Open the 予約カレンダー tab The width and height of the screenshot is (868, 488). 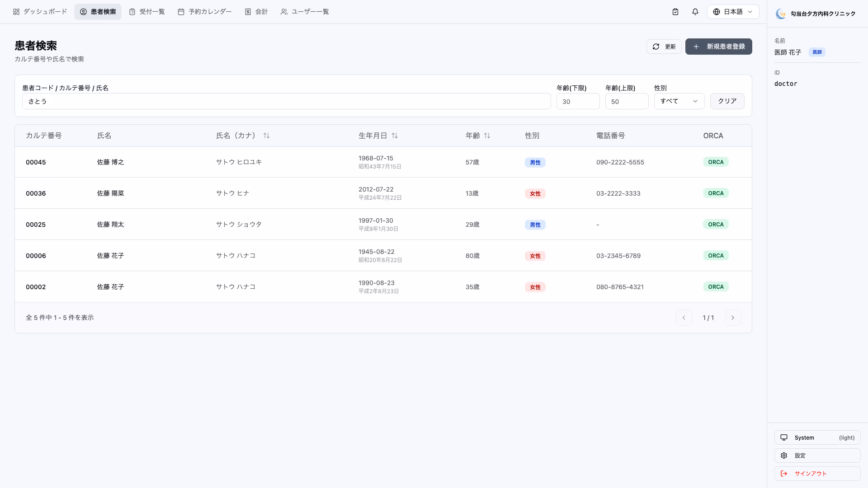tap(205, 12)
